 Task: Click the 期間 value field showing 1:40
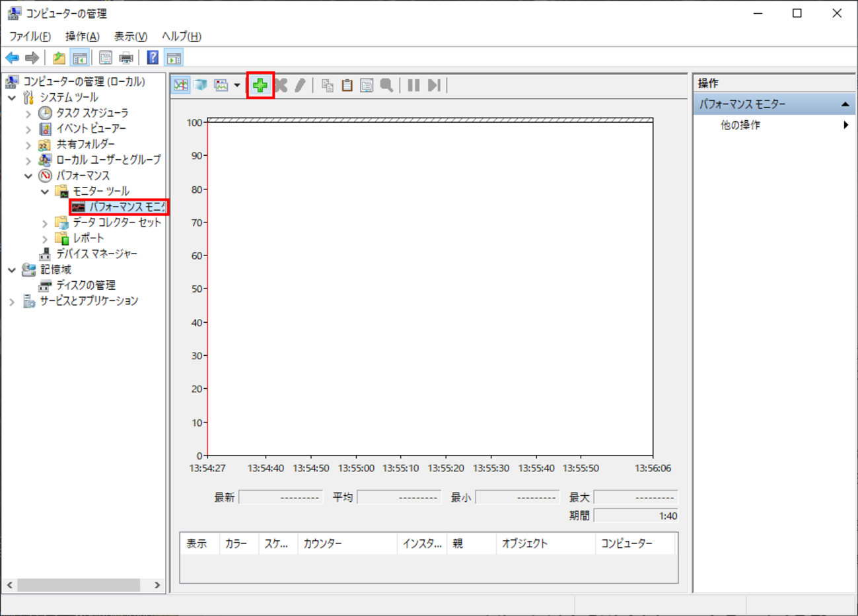tap(636, 516)
